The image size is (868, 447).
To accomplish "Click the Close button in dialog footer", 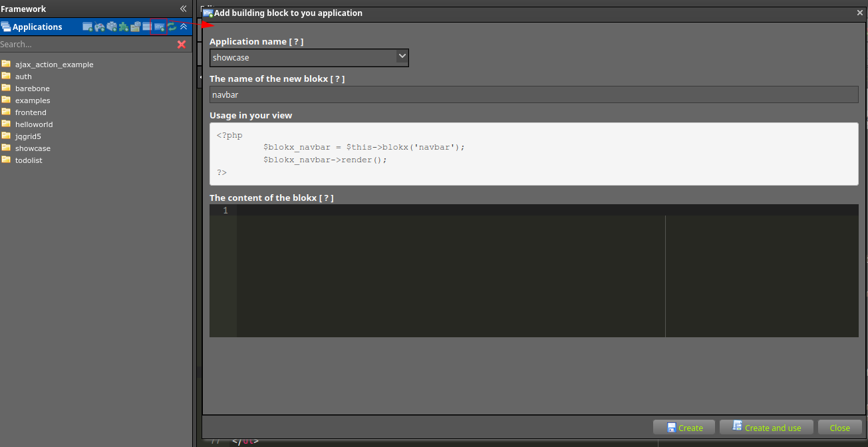I will pyautogui.click(x=840, y=428).
